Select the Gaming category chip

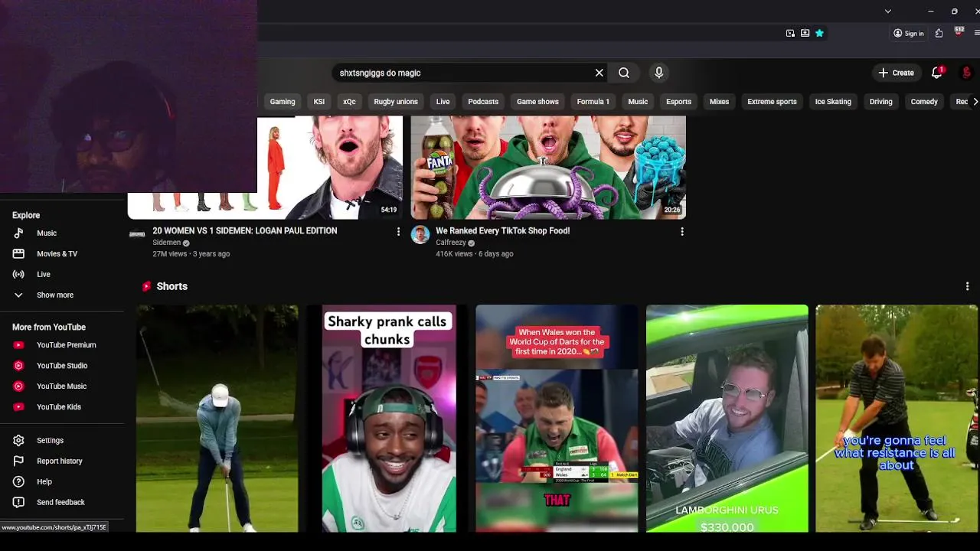(x=283, y=101)
